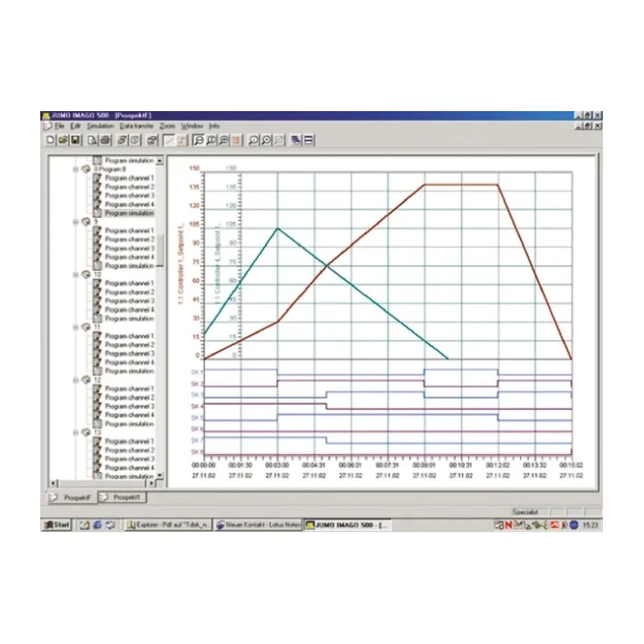Select Program simulation under Program 8
The width and height of the screenshot is (644, 644).
130,213
